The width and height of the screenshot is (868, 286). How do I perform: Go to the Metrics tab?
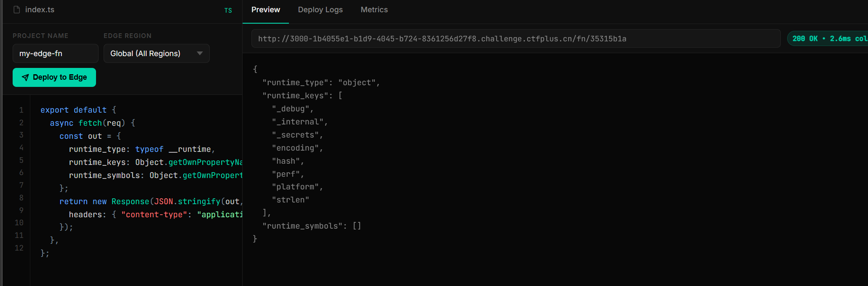[x=374, y=10]
